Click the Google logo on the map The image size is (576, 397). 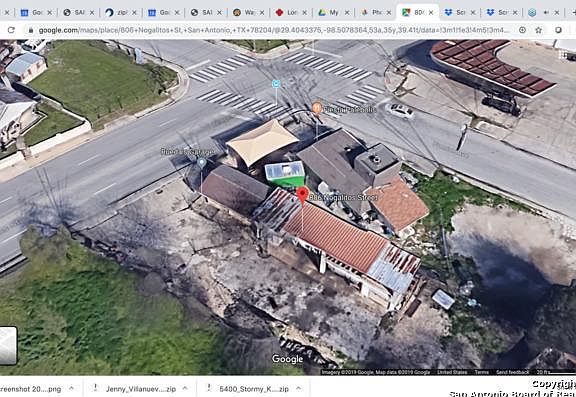pyautogui.click(x=287, y=359)
